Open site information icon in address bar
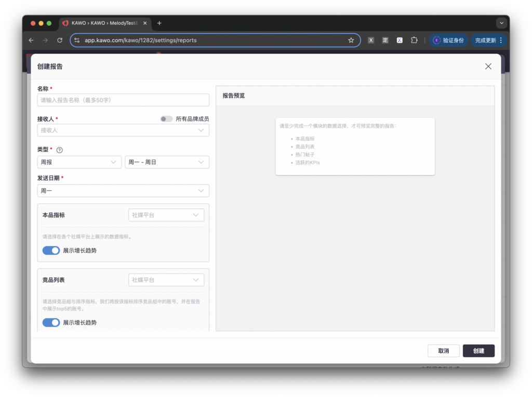The height and width of the screenshot is (397, 532). (77, 40)
